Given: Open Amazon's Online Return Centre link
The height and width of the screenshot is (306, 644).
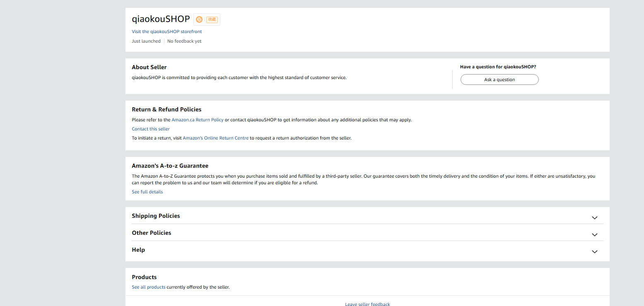Looking at the screenshot, I should pos(216,138).
